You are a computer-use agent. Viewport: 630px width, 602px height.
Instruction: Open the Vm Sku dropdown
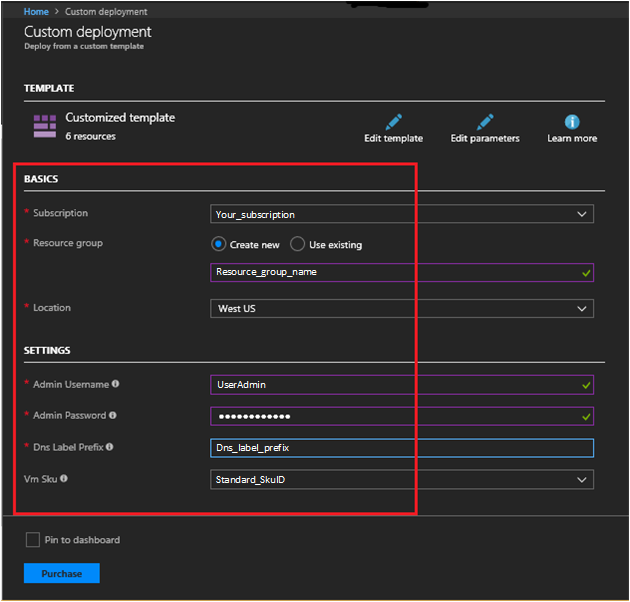(x=402, y=479)
